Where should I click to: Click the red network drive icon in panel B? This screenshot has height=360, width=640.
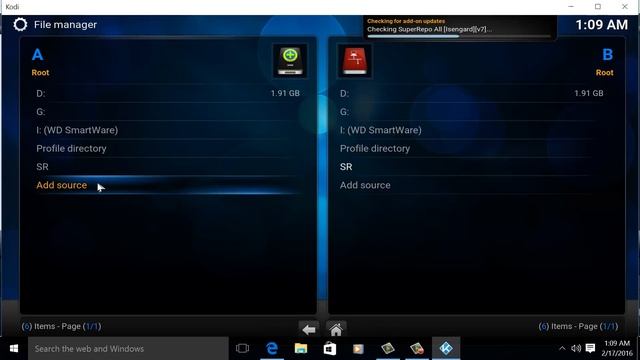(355, 61)
